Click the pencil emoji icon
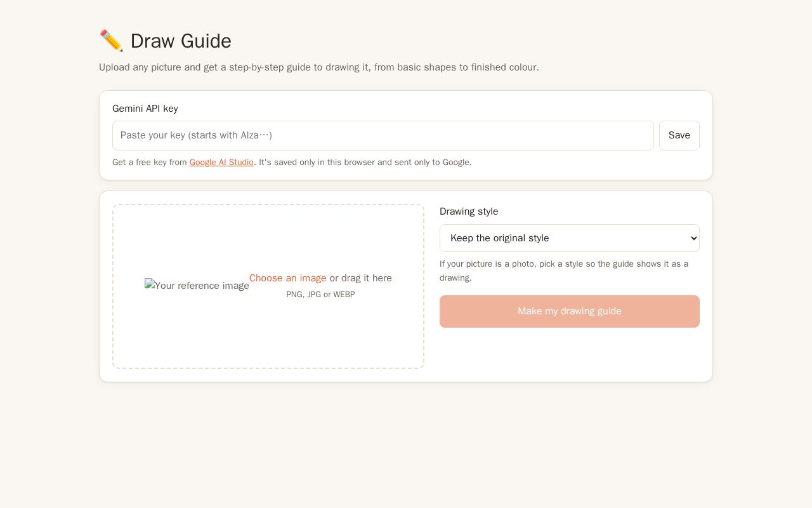Screen dimensions: 812x508 [111, 41]
